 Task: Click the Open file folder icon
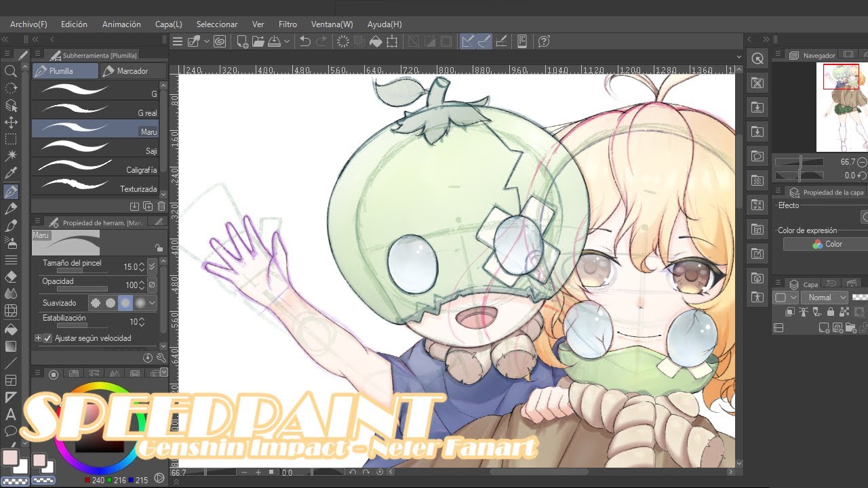click(x=258, y=42)
